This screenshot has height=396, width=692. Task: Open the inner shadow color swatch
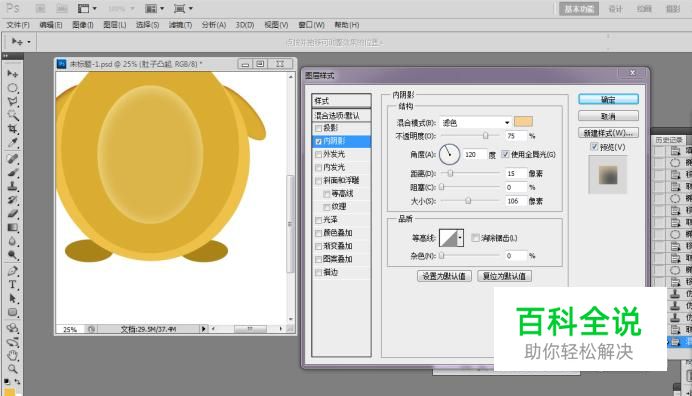[x=523, y=122]
